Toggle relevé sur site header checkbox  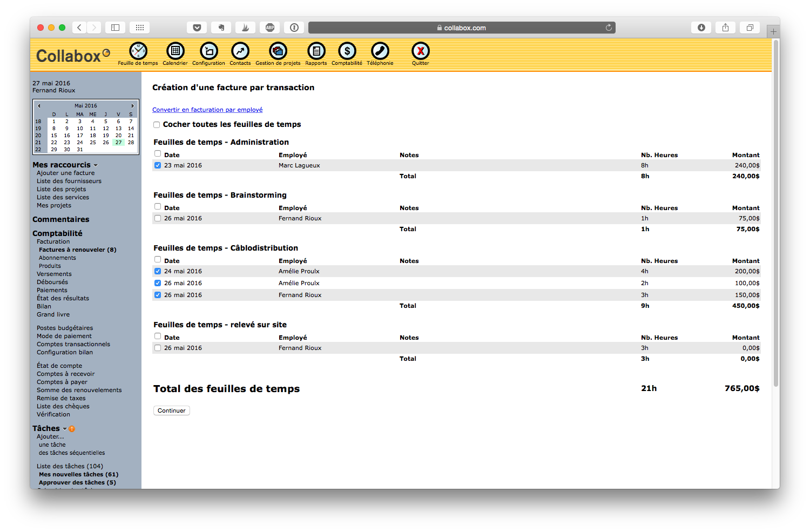[x=158, y=336]
